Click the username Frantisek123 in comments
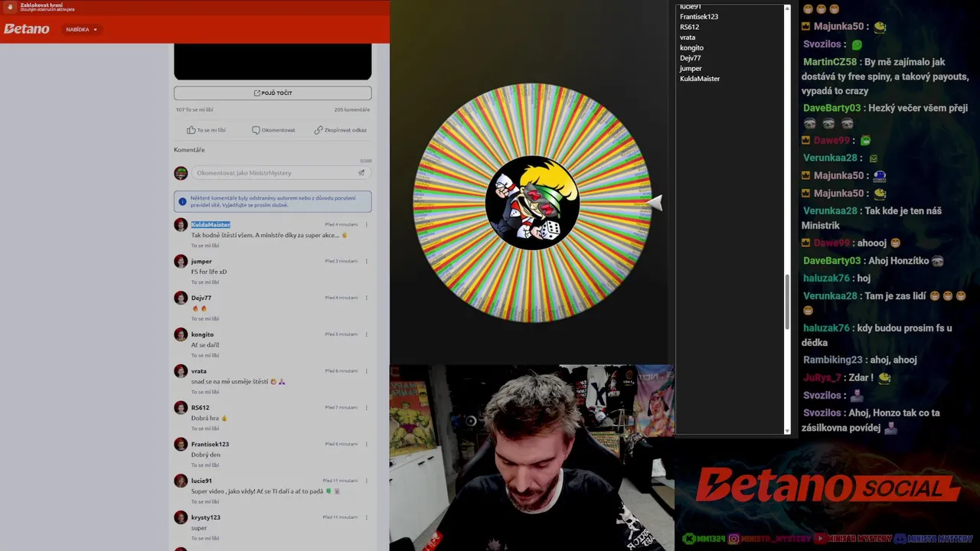980x551 pixels. tap(210, 444)
